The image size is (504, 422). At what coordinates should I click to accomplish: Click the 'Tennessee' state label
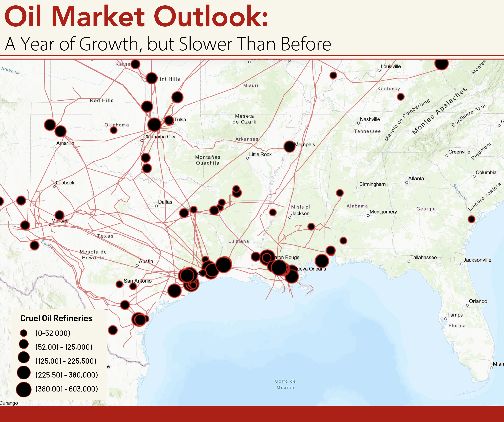coord(367,131)
